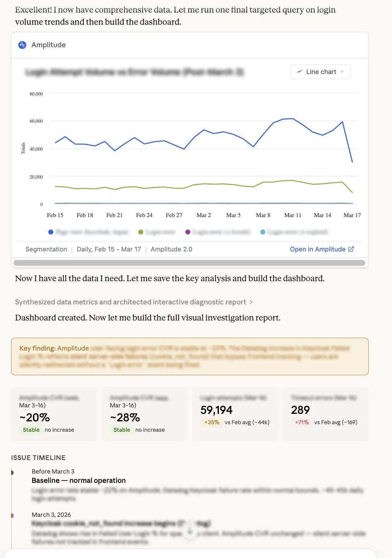The width and height of the screenshot is (392, 558).
Task: Click the external-link icon beside Open in Amplitude
Action: pyautogui.click(x=351, y=249)
